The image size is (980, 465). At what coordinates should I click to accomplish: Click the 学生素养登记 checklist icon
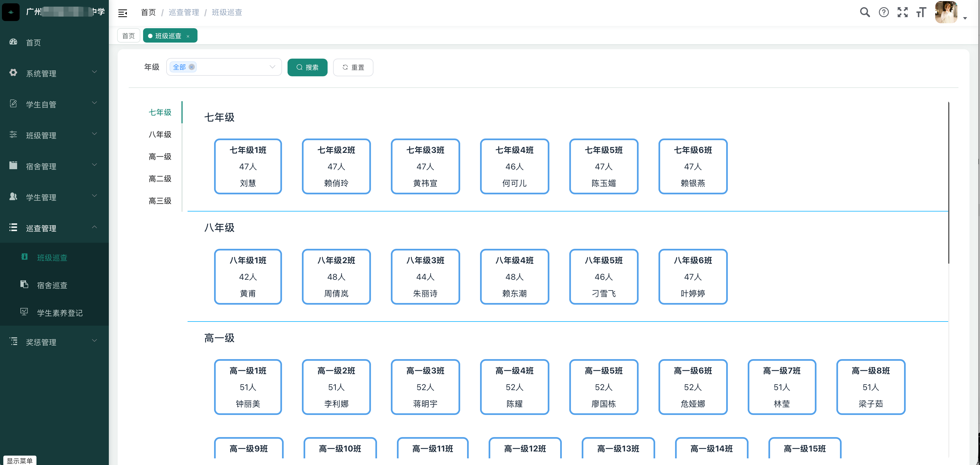coord(24,312)
